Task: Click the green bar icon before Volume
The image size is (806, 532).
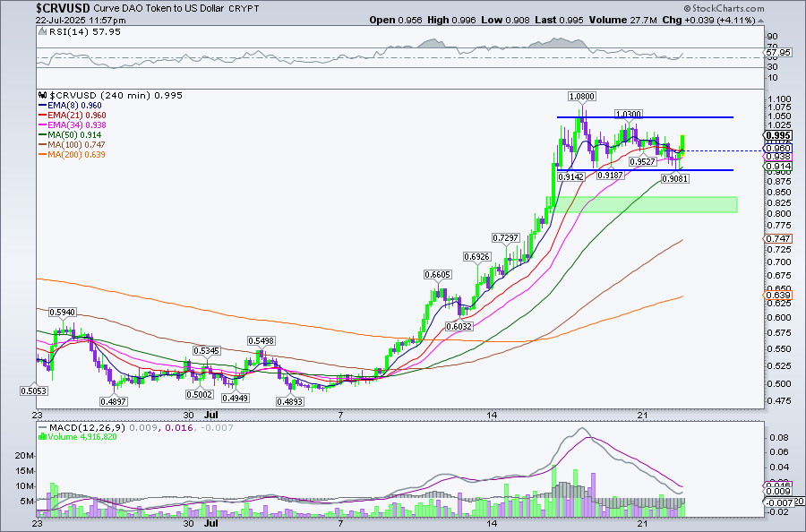Action: [x=43, y=437]
